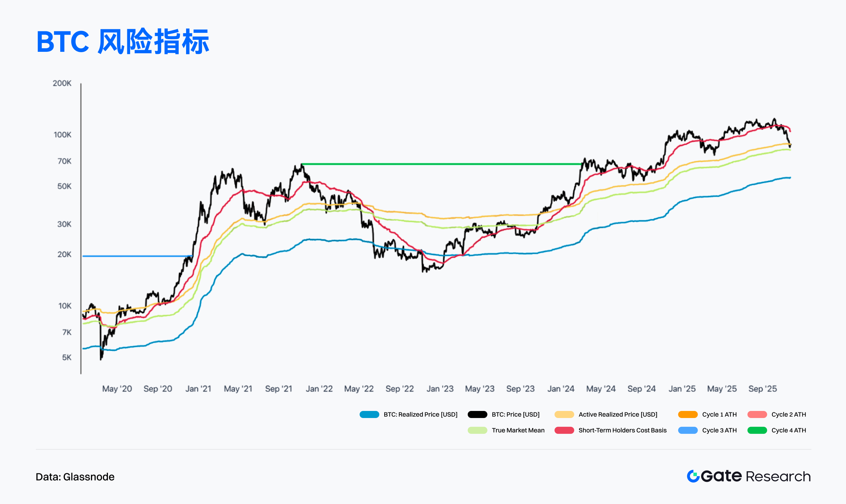
Task: Click the orange Cycle 1 ATH swatch
Action: click(688, 414)
